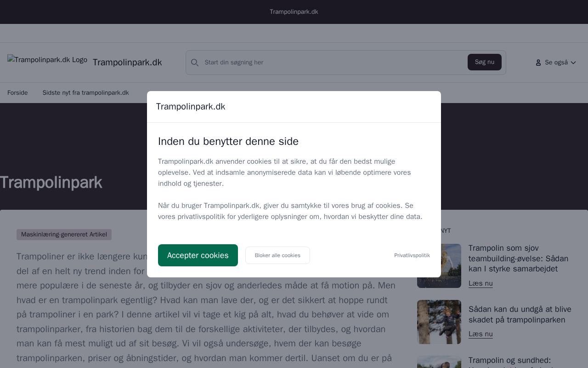This screenshot has height=368, width=588.
Task: Click Læs nu under teambuilding article
Action: [x=481, y=283]
